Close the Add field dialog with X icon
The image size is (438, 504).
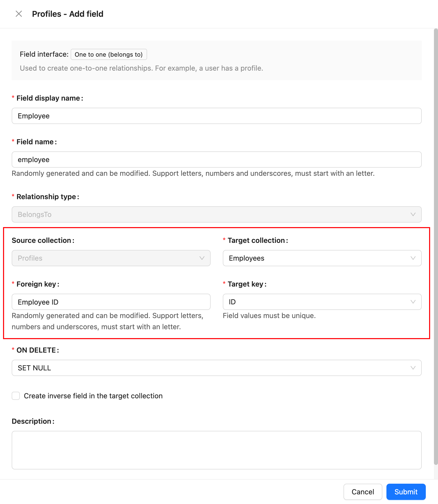[x=19, y=14]
